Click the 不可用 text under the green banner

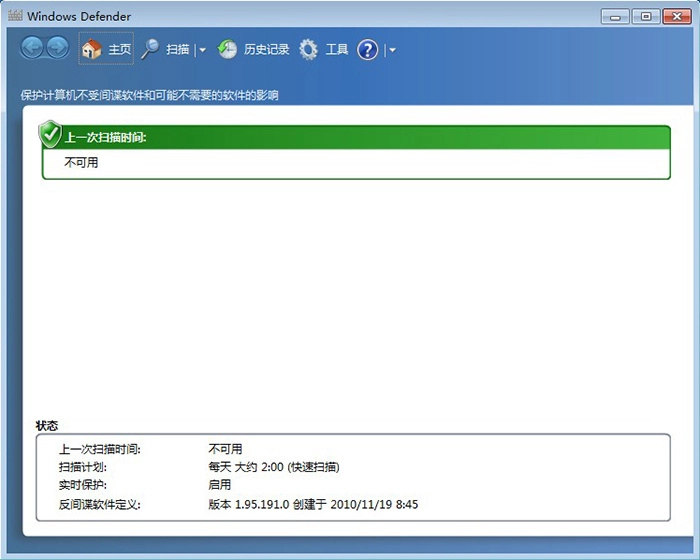81,162
